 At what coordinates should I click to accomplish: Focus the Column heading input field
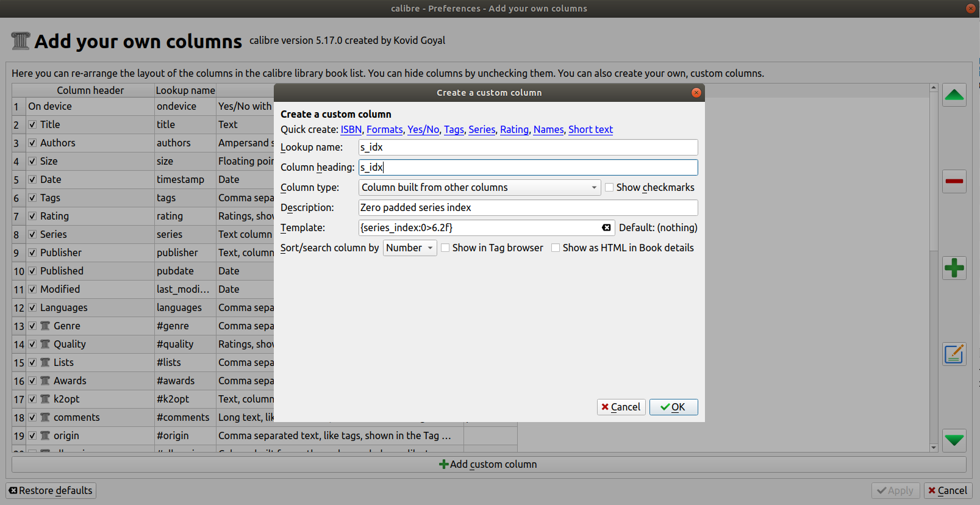coord(528,167)
